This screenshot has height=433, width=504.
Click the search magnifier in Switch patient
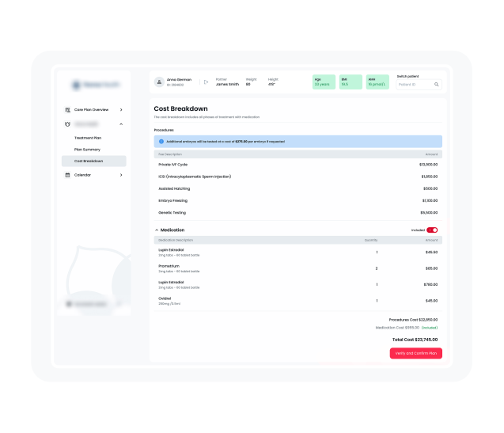click(436, 84)
